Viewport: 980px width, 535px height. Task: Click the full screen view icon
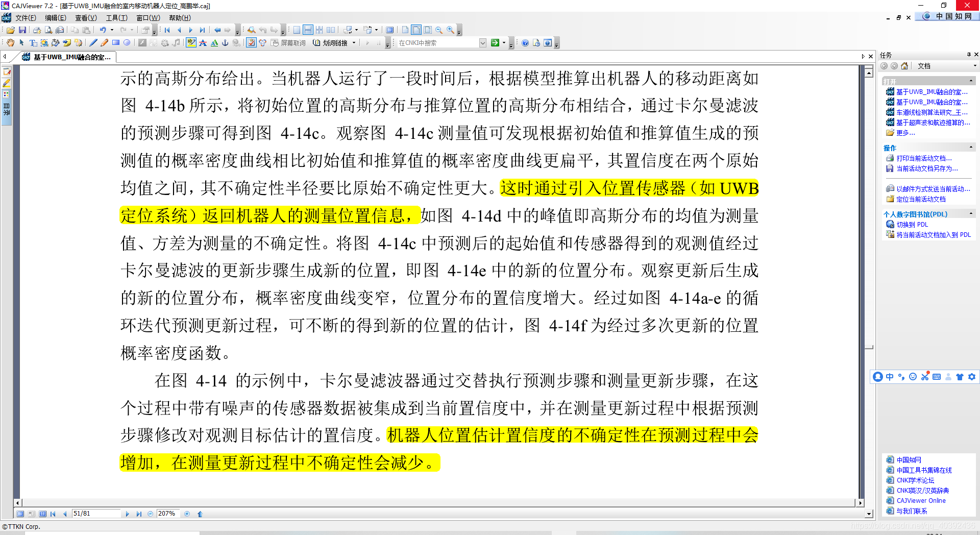[x=390, y=30]
